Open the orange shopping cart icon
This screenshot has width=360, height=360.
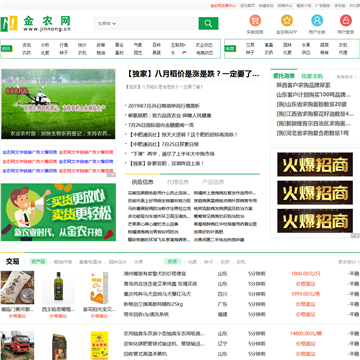coord(255,21)
